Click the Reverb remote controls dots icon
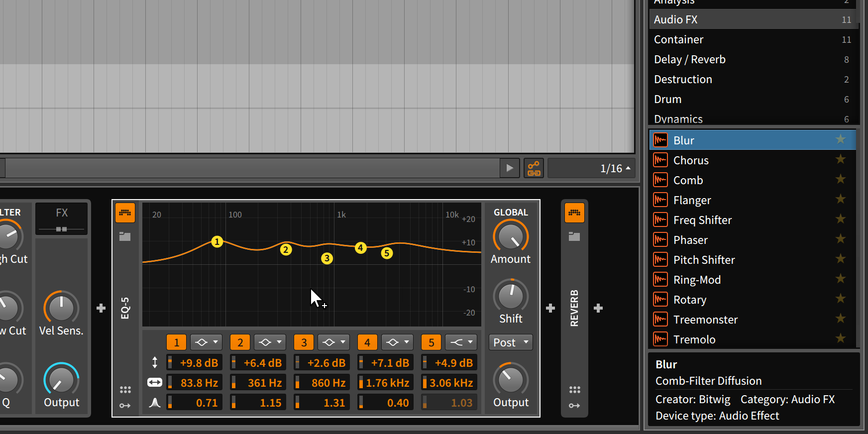The width and height of the screenshot is (868, 434). point(575,390)
